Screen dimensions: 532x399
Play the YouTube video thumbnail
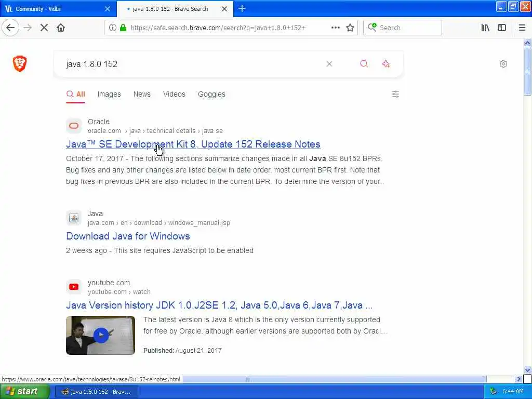click(x=100, y=335)
